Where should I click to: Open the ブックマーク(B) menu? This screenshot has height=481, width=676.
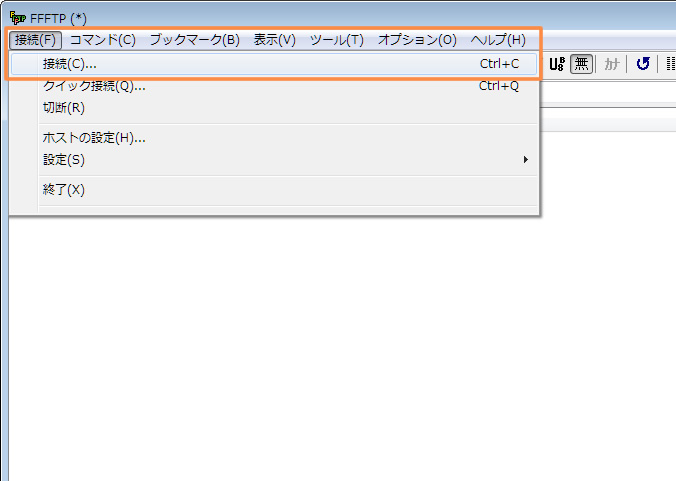(x=194, y=40)
